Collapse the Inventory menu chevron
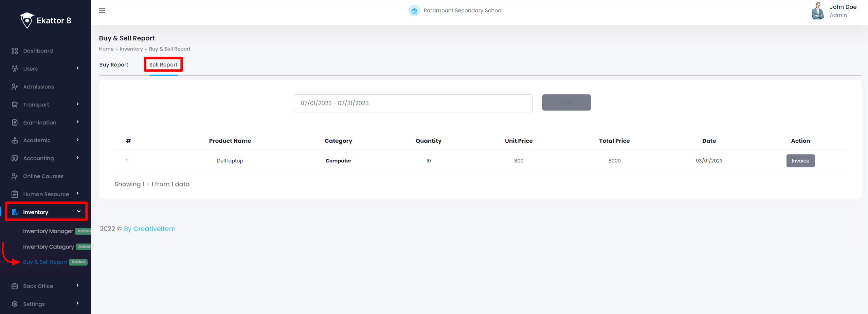 click(79, 212)
